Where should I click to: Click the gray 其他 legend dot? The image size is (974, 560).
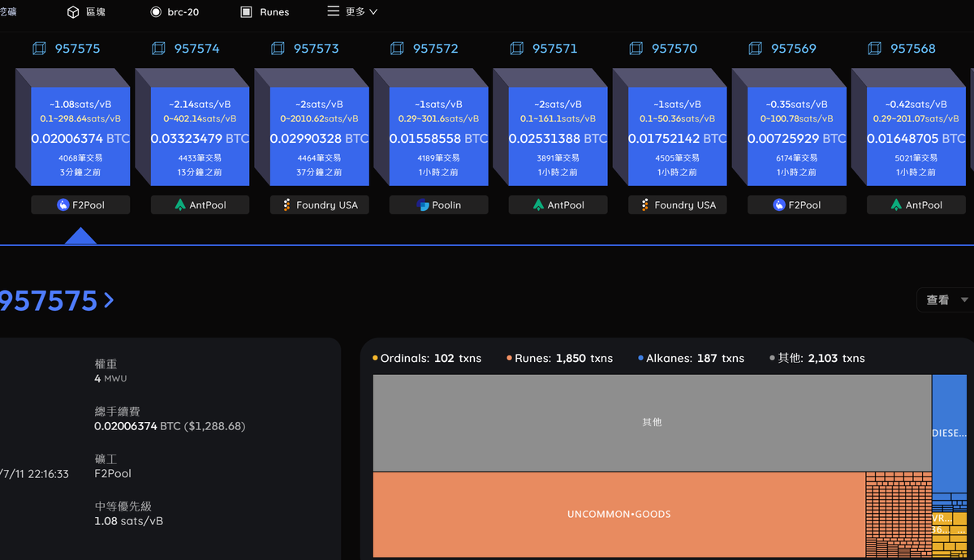pos(773,358)
